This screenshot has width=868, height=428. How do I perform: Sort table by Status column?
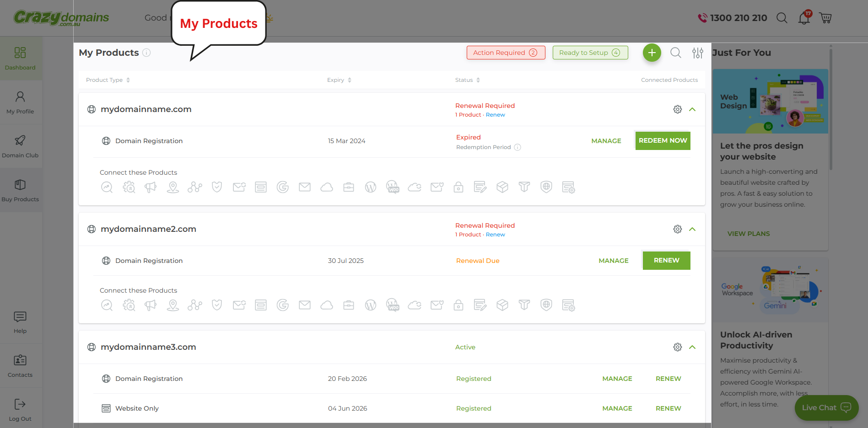468,80
